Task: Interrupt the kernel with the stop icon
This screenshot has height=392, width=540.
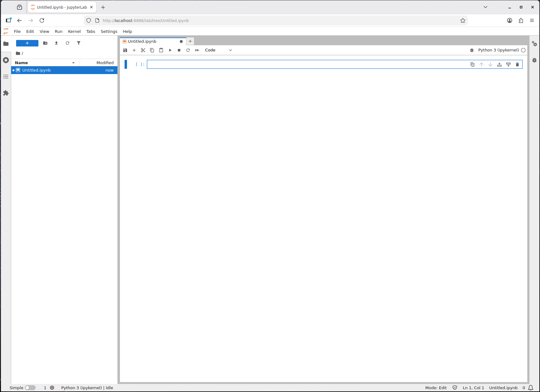Action: pos(179,50)
